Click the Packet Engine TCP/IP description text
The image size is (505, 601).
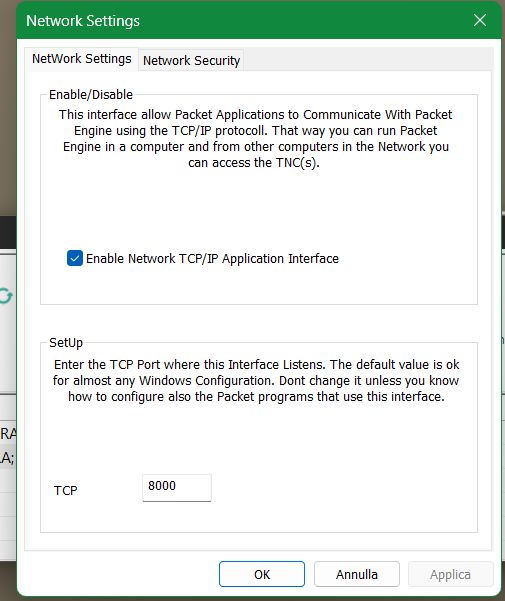[x=256, y=139]
